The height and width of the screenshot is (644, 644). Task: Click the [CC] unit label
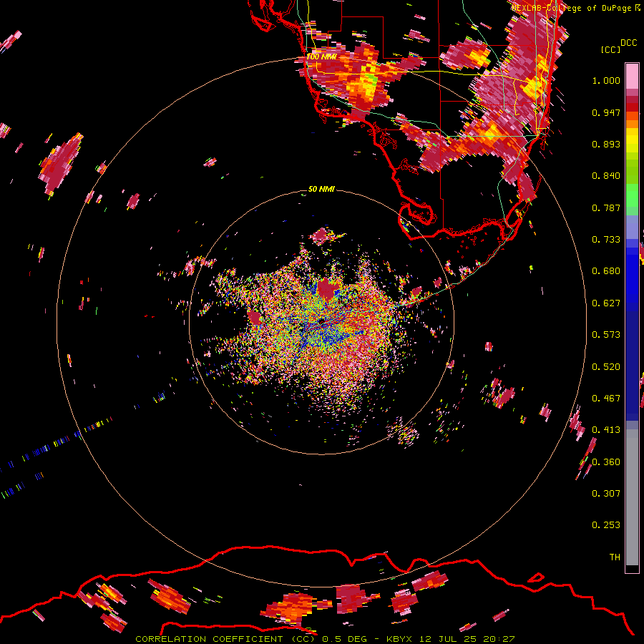(610, 49)
